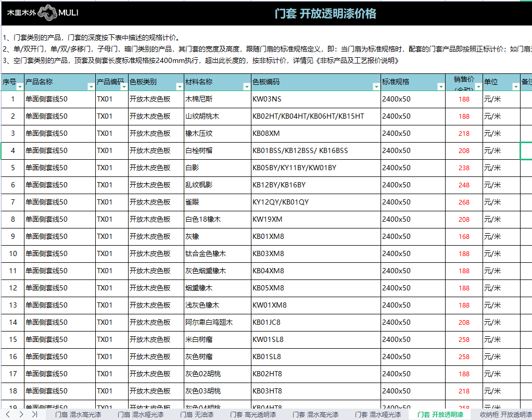The width and height of the screenshot is (532, 420).
Task: Open the 销售价 column filter dropdown
Action: tap(478, 87)
